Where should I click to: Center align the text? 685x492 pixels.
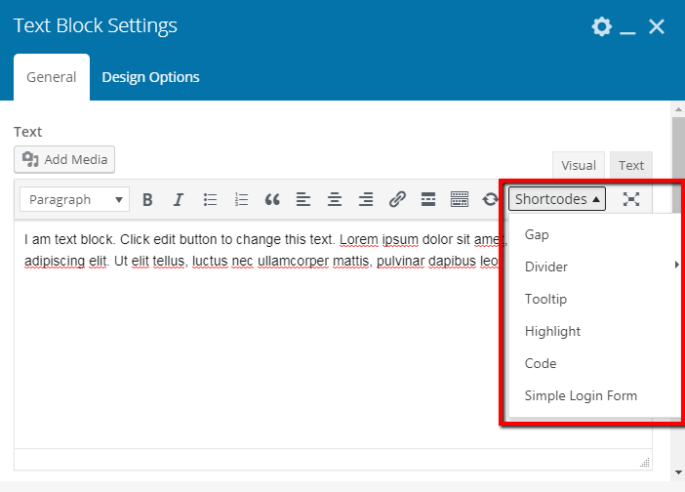(334, 200)
